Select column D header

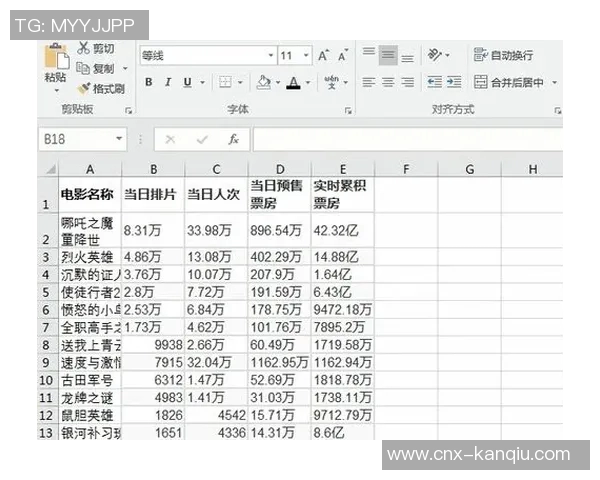coord(280,169)
